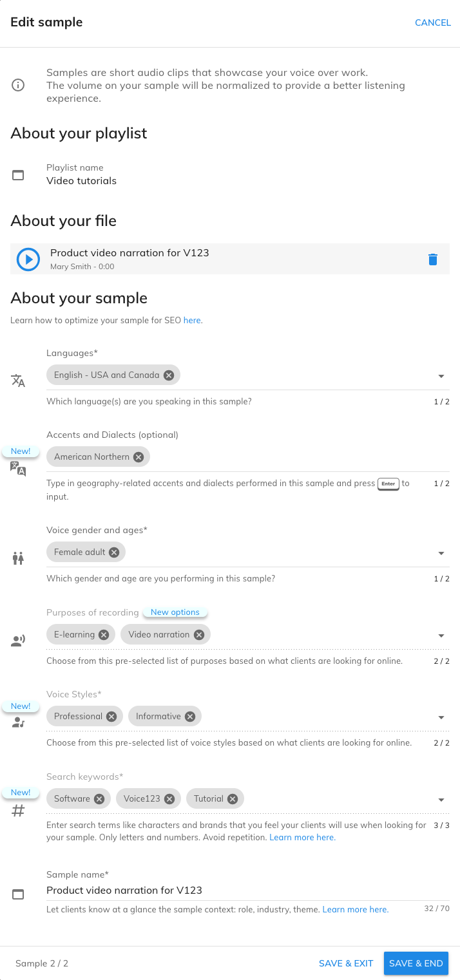
Task: Click Cancel at the top right
Action: point(433,23)
